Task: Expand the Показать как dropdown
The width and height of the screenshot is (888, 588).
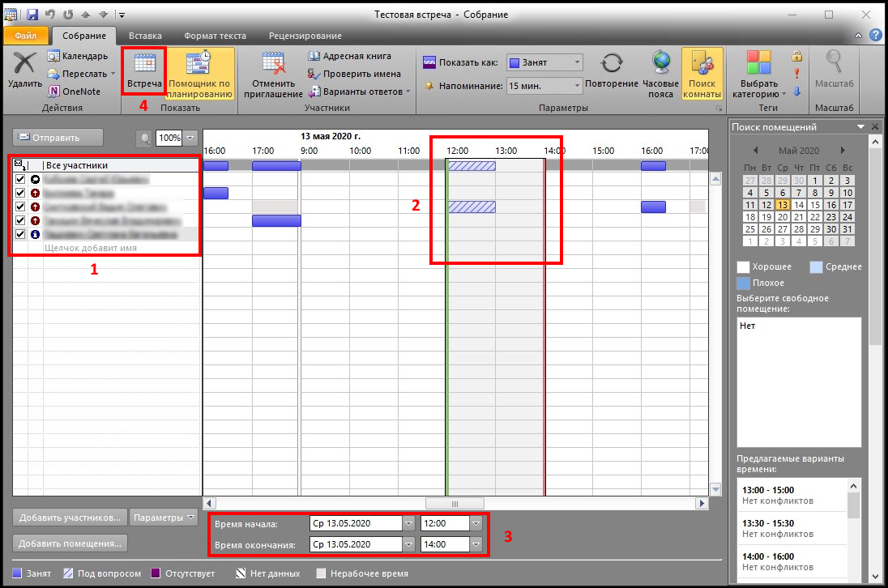Action: (576, 62)
